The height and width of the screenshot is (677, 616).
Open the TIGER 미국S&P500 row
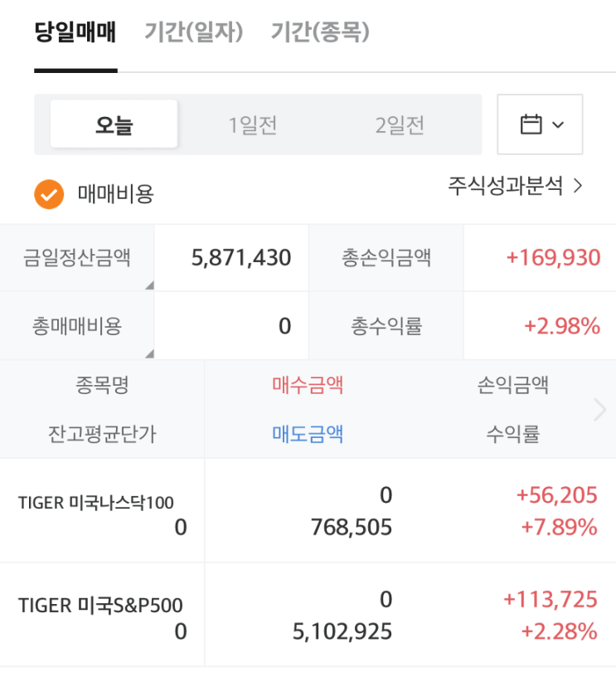point(308,615)
